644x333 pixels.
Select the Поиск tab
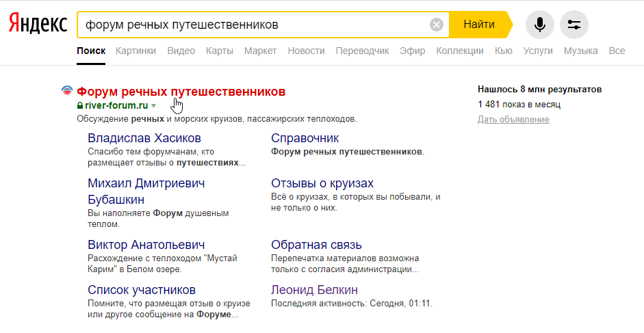click(x=91, y=51)
